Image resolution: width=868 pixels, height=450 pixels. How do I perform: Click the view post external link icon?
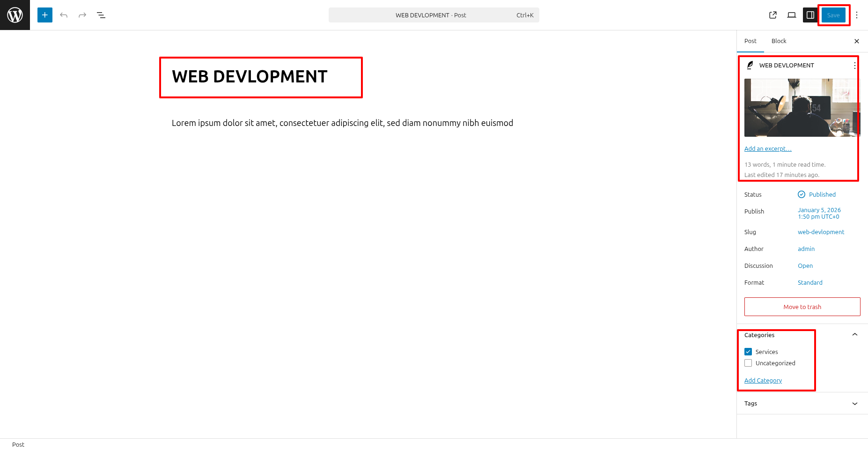click(x=773, y=15)
